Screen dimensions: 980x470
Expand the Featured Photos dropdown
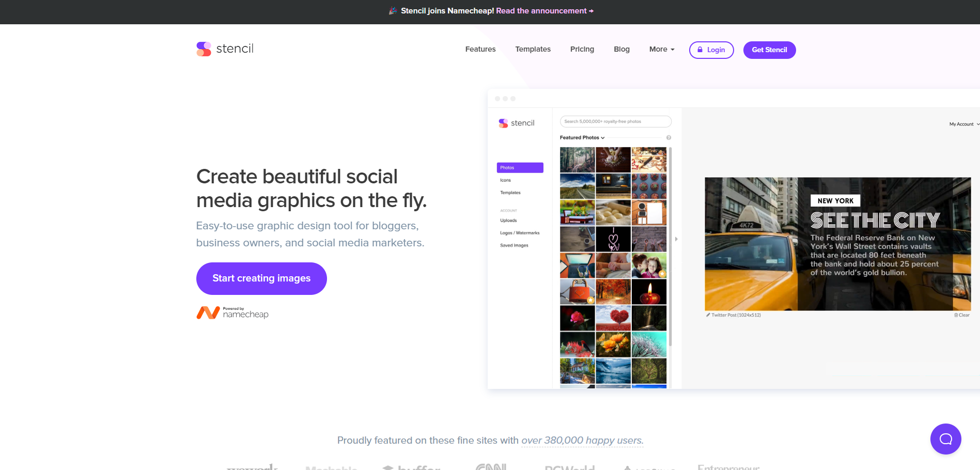pos(582,138)
